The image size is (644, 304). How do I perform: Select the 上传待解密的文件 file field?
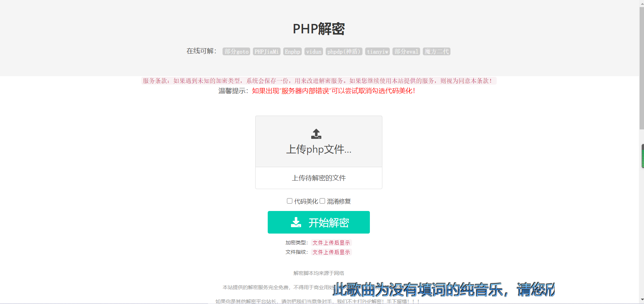319,178
